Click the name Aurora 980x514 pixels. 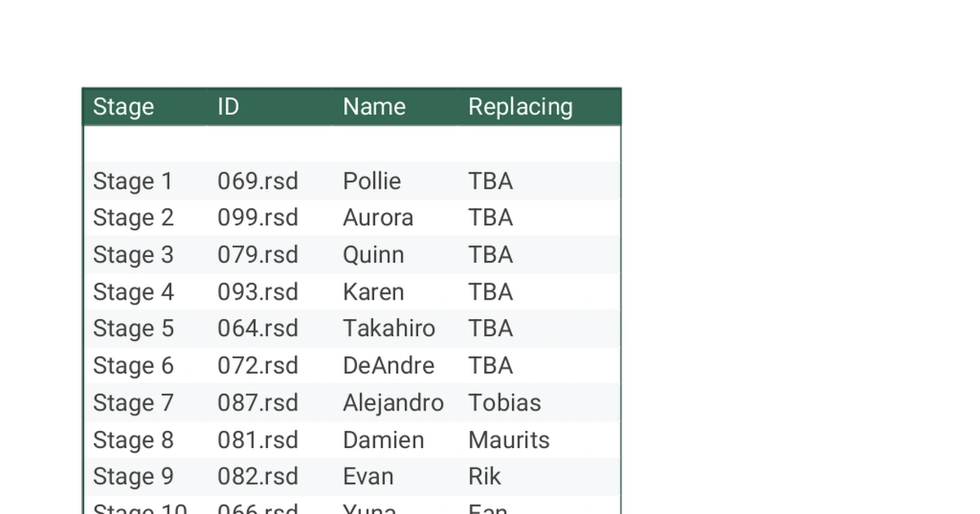click(x=378, y=218)
